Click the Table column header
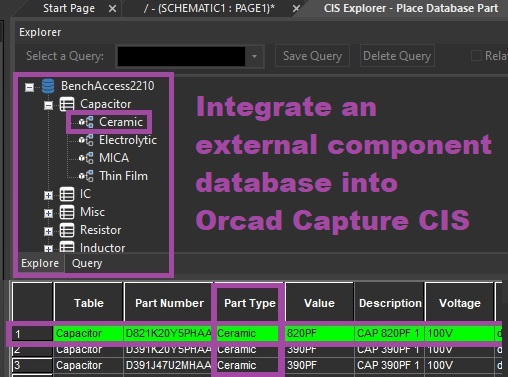 (89, 303)
